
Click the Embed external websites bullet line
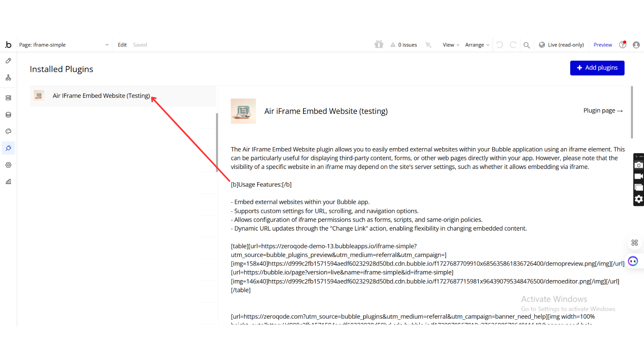point(300,202)
